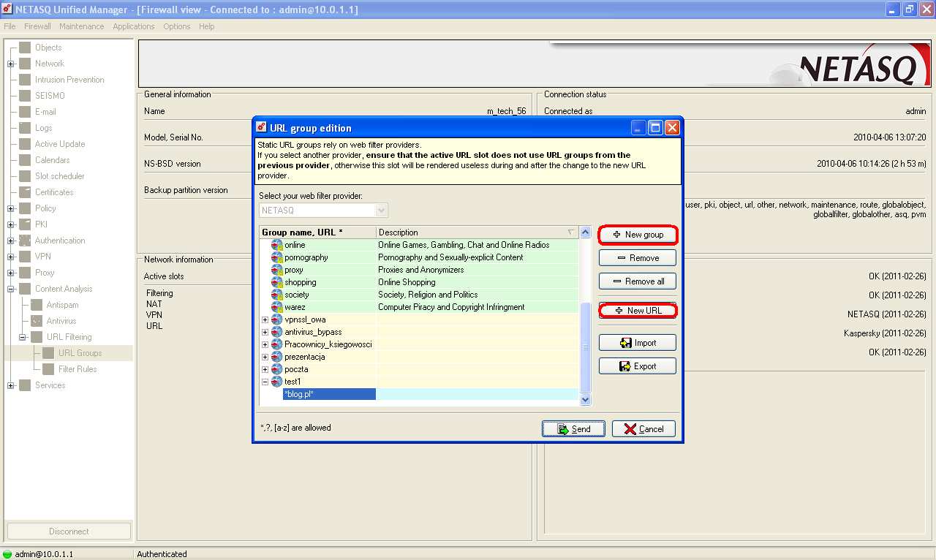Select the VPN tree item

pos(43,257)
